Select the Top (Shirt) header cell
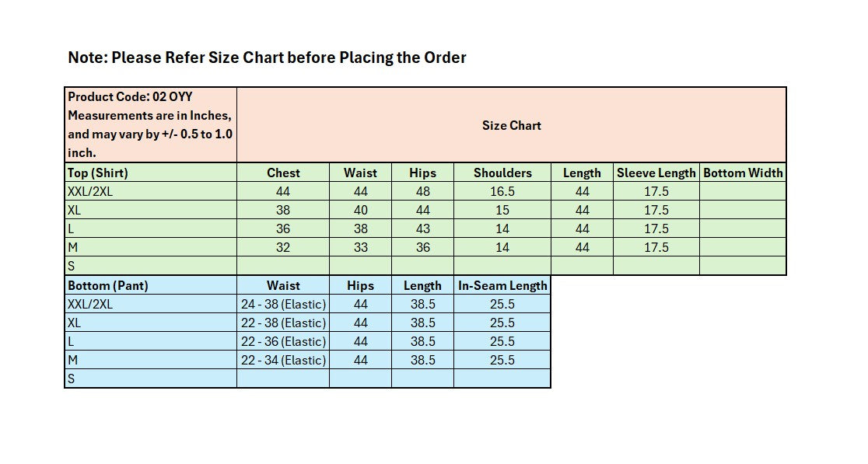Screen dimensions: 868x464 (150, 173)
